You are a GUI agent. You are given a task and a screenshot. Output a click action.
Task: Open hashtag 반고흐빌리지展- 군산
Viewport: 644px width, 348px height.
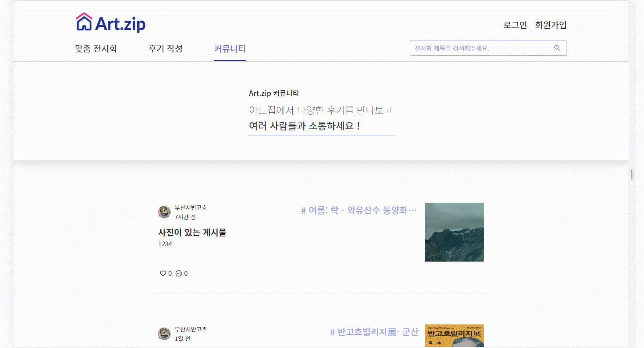(x=374, y=332)
